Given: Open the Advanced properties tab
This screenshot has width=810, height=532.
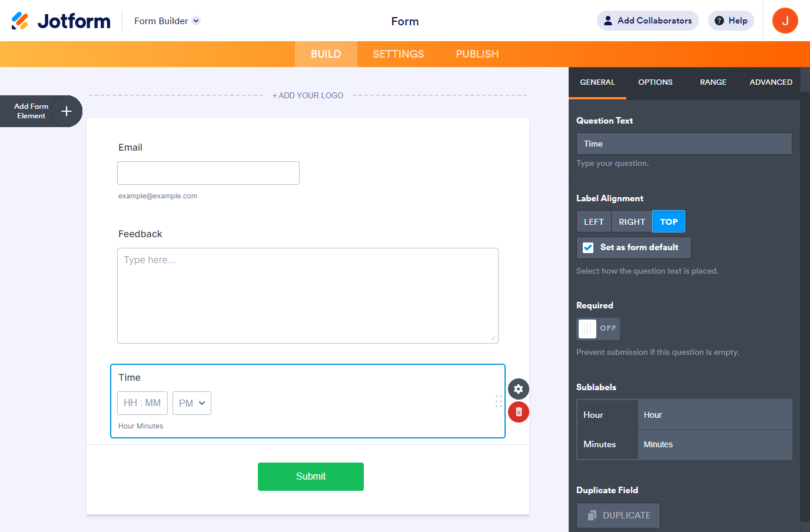Looking at the screenshot, I should point(771,82).
